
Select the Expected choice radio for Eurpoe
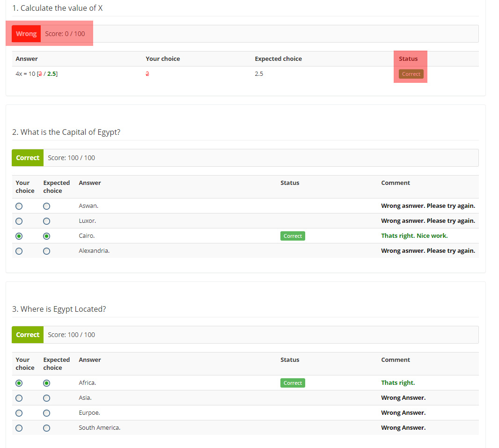(x=46, y=413)
